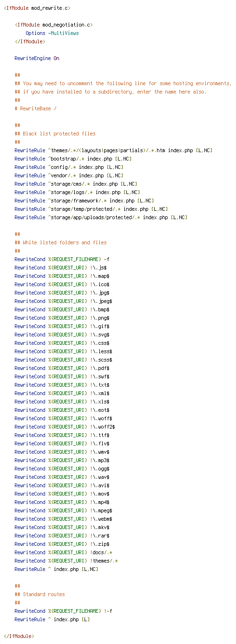
Task: Click the RewriteEngine On directive
Action: 37,58
